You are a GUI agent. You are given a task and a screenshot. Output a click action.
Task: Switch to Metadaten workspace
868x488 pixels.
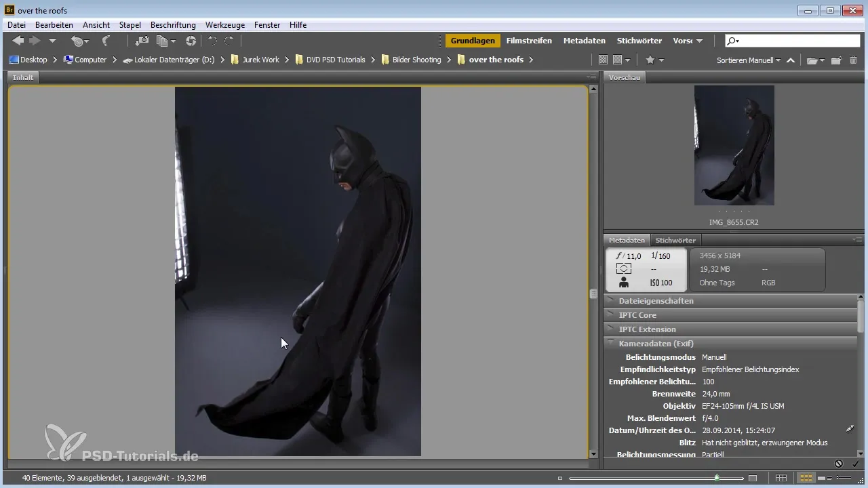tap(584, 41)
